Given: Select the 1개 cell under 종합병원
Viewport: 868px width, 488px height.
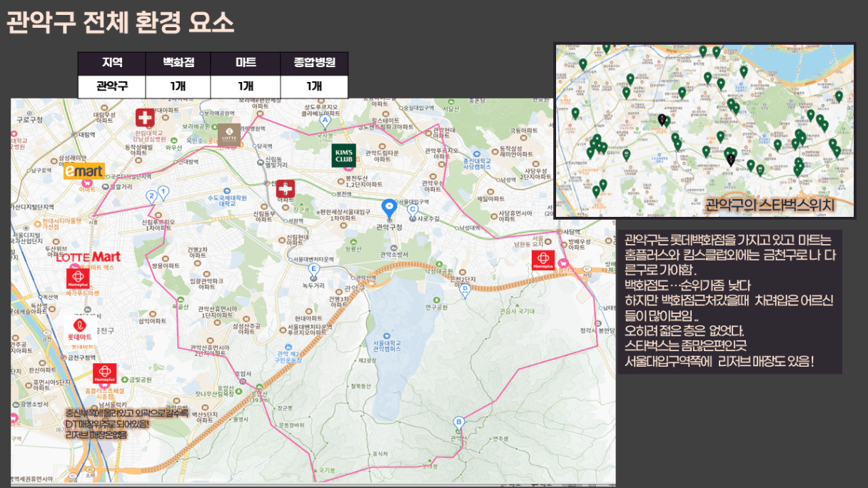Looking at the screenshot, I should tap(314, 86).
